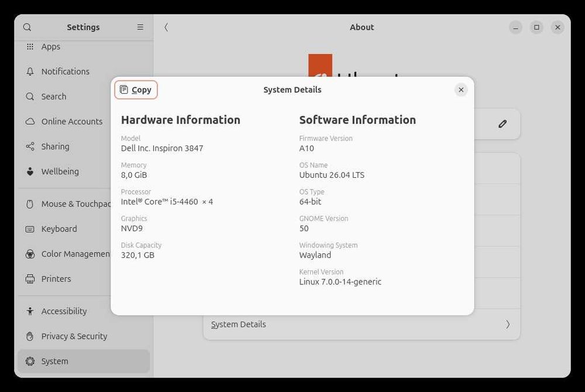Click the Notifications bell icon
This screenshot has height=392, width=585.
click(x=30, y=71)
